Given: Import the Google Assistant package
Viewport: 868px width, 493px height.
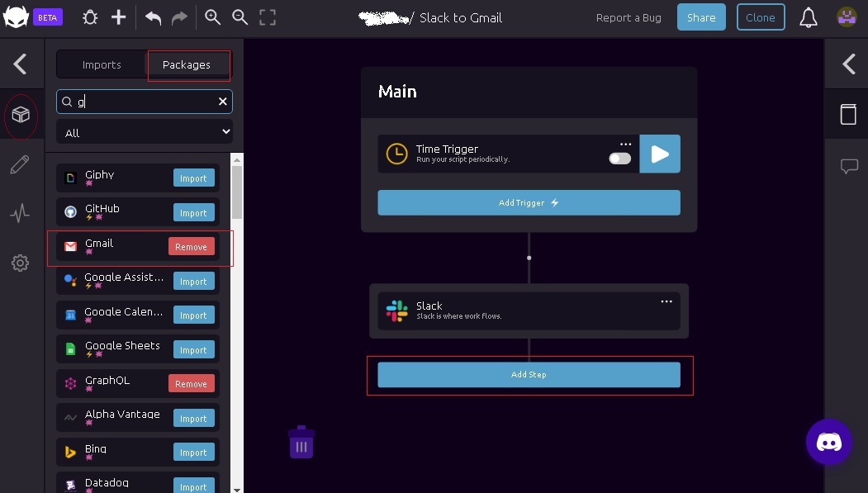Looking at the screenshot, I should point(194,281).
